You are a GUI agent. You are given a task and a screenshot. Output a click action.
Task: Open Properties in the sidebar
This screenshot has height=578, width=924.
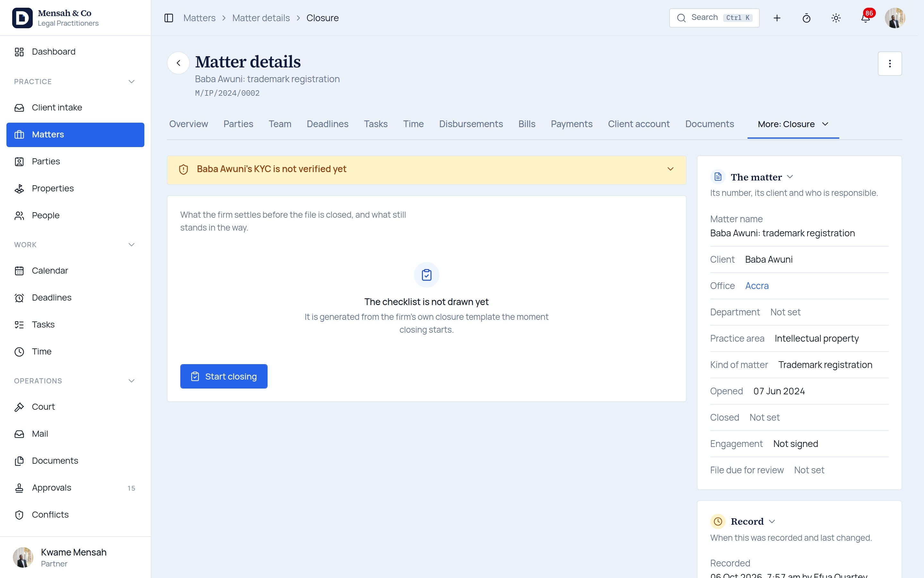click(x=75, y=188)
